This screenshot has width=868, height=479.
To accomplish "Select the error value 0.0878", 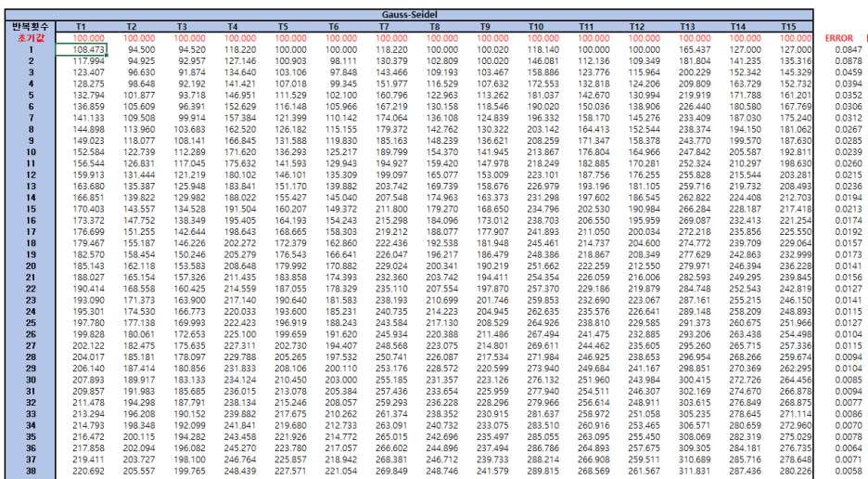I will (x=849, y=61).
